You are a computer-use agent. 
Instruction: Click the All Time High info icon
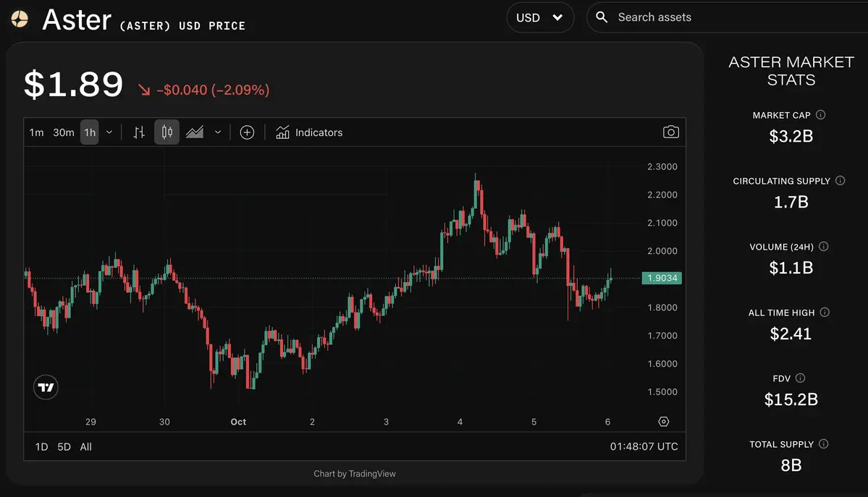(x=825, y=313)
